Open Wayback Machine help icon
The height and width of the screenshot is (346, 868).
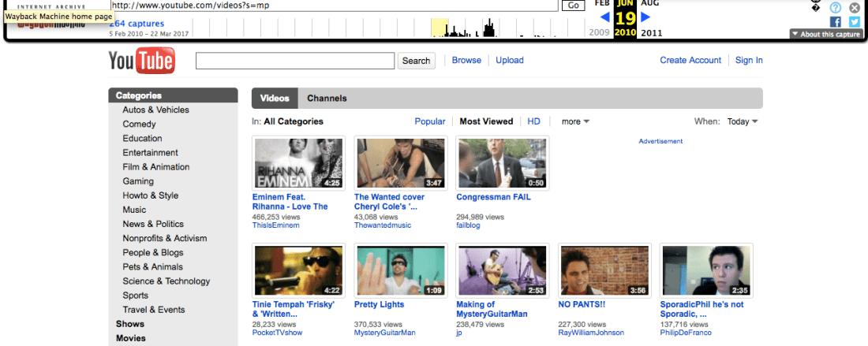pos(836,7)
